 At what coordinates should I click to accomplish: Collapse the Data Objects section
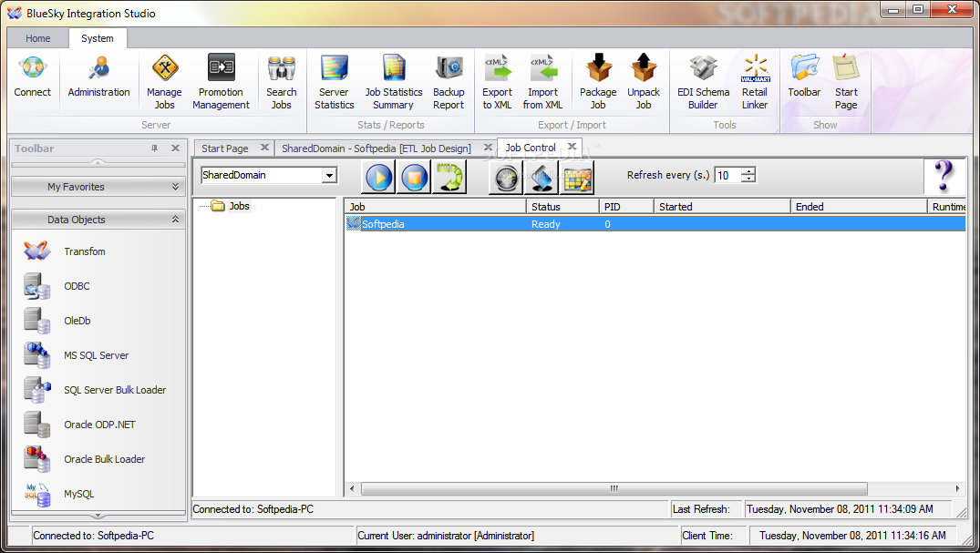pos(98,220)
